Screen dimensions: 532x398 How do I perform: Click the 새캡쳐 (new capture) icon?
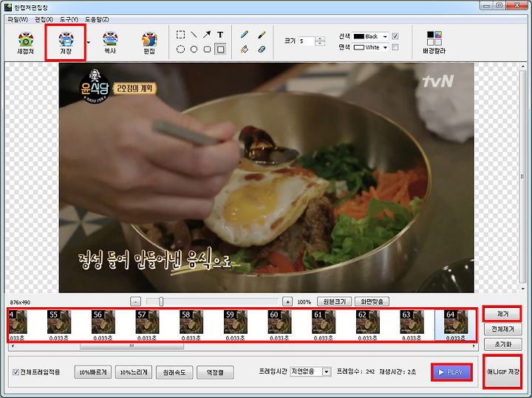coord(26,43)
